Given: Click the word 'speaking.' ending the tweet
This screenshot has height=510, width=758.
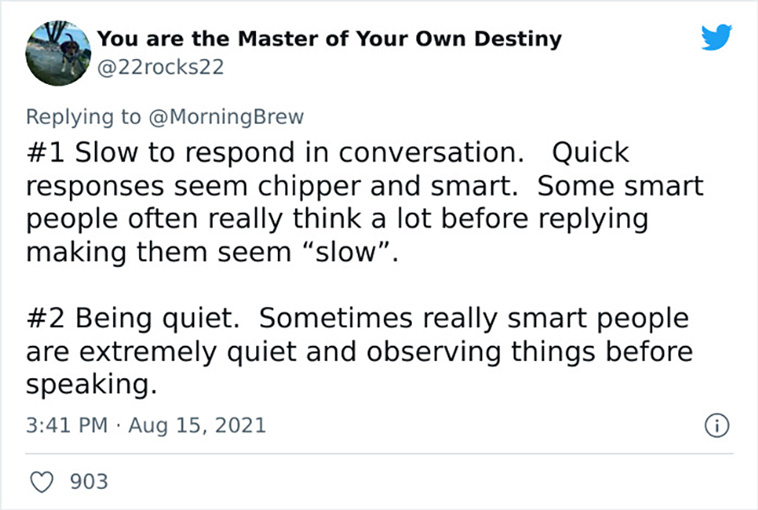Looking at the screenshot, I should 91,386.
